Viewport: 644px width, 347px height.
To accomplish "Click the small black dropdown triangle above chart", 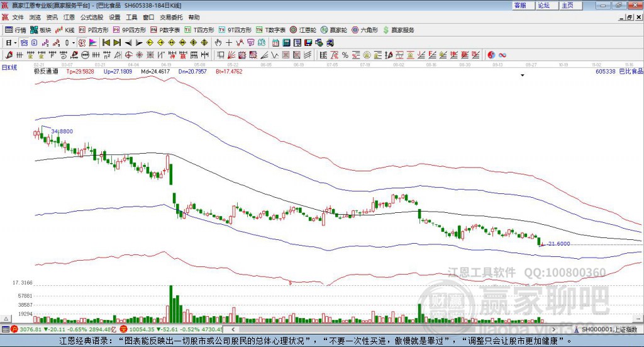I will [x=523, y=76].
